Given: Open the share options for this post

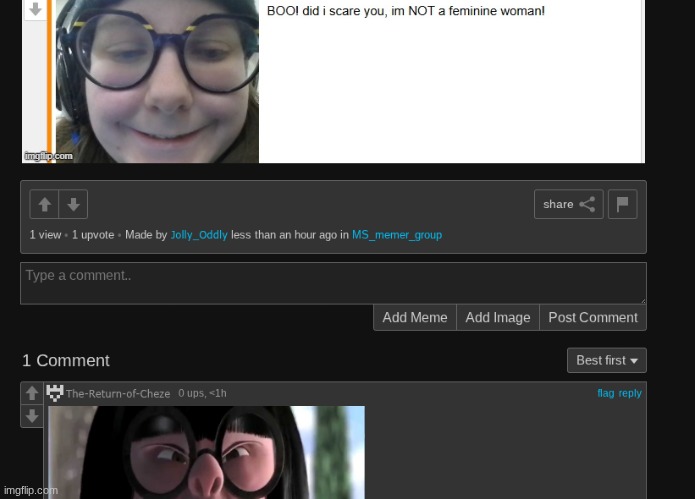Looking at the screenshot, I should (568, 204).
